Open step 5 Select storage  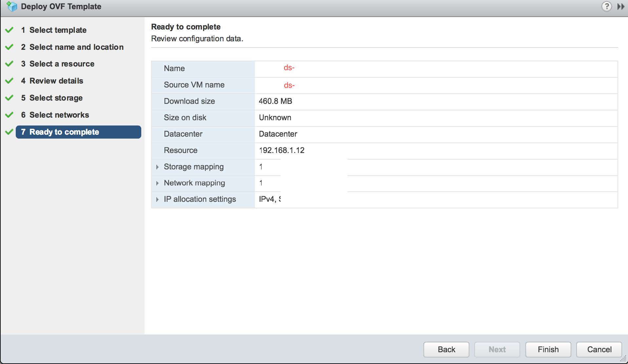coord(56,98)
